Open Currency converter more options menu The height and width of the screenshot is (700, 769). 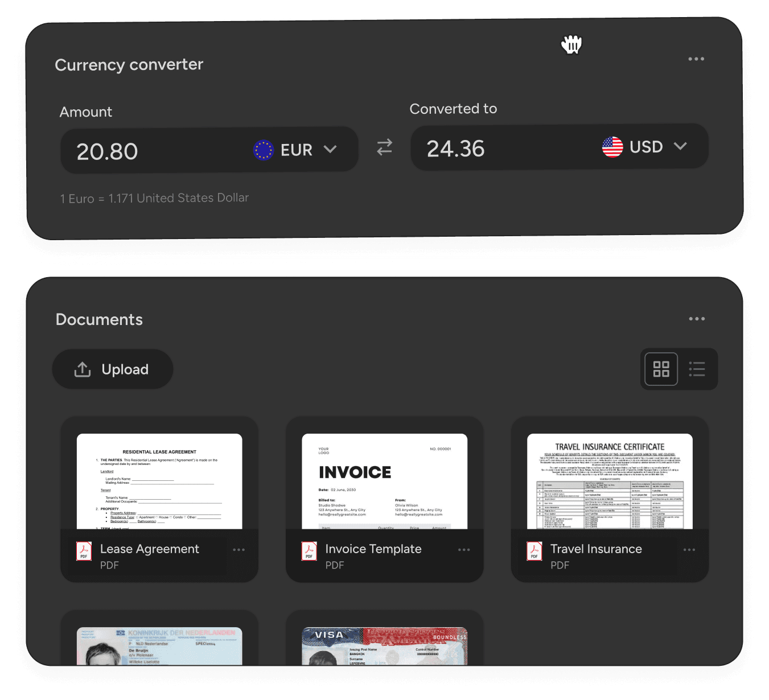pos(696,59)
